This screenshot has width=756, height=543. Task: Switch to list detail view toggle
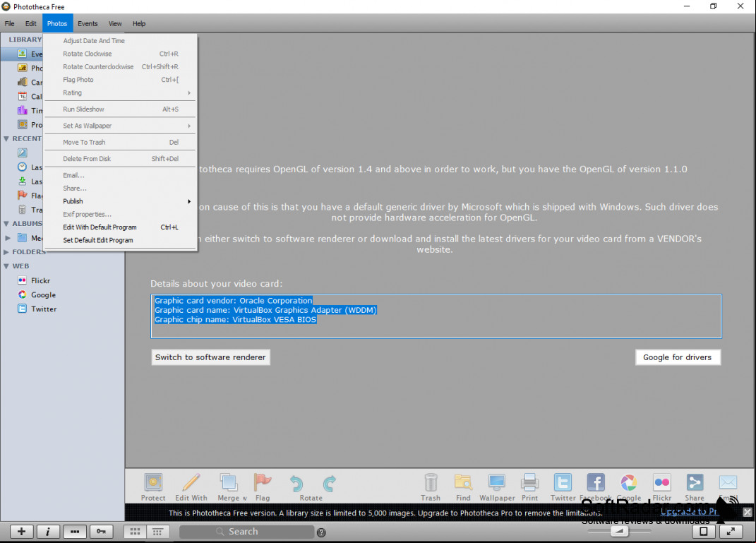point(157,532)
